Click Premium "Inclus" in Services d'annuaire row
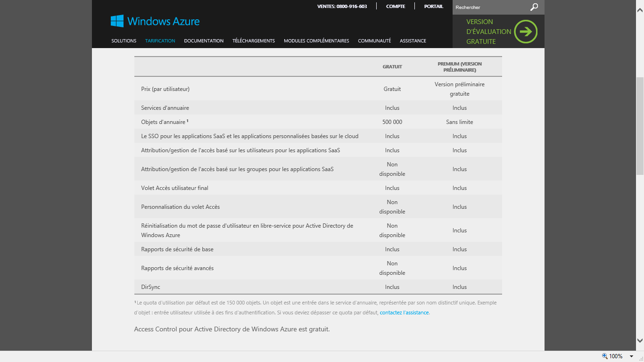 pos(460,108)
